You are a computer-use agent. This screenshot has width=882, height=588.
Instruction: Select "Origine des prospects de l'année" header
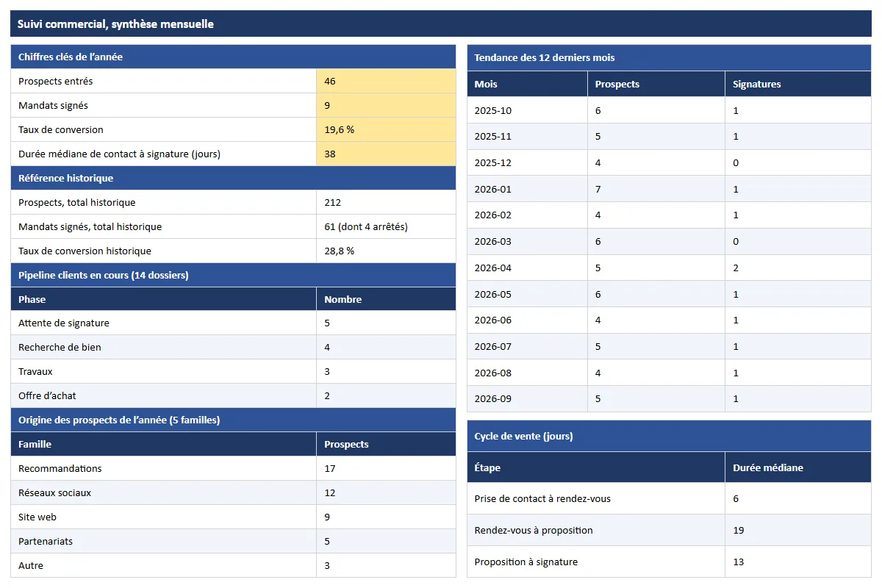233,420
